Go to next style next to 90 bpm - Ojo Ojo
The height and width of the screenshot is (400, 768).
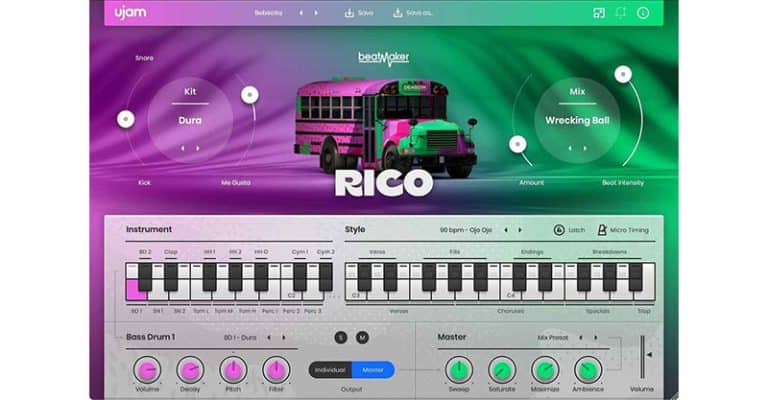520,230
